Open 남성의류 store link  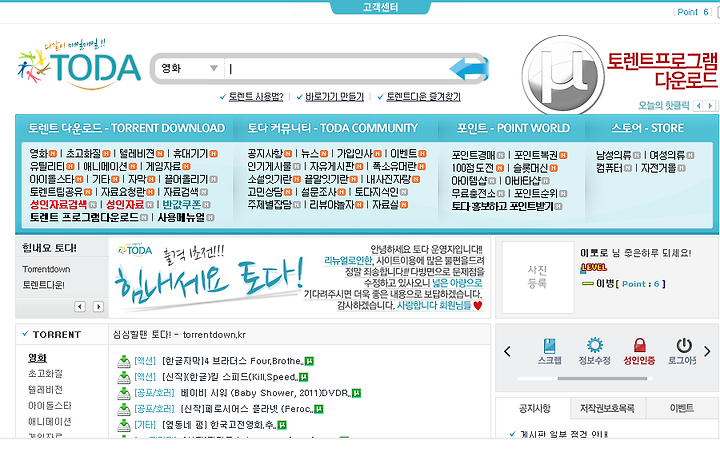coord(614,155)
